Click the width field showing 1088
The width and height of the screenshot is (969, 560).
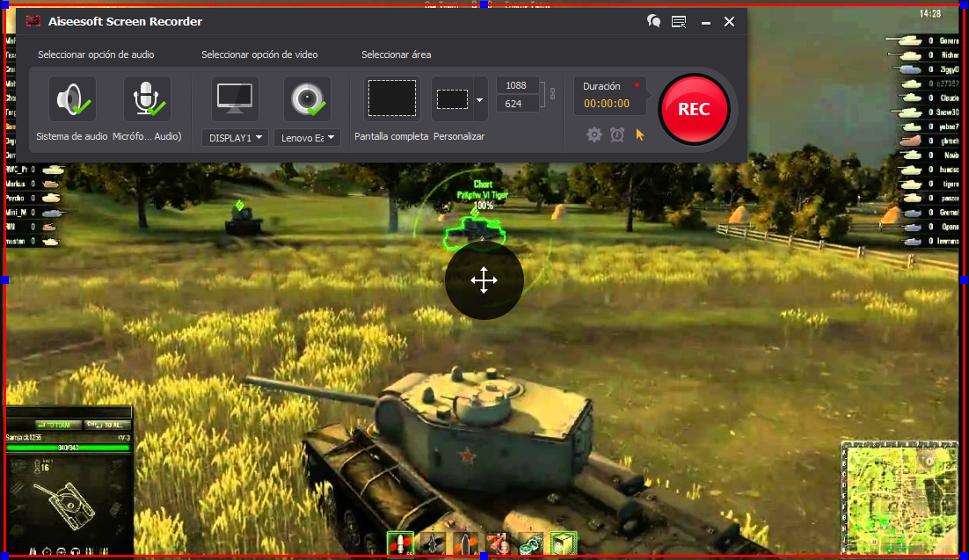click(x=517, y=85)
